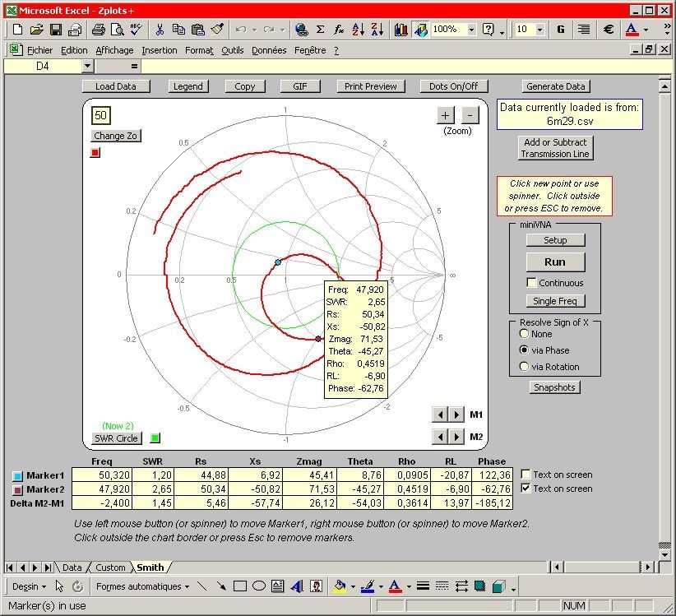676x616 pixels.
Task: Apply Euro currency style icon
Action: [x=609, y=30]
